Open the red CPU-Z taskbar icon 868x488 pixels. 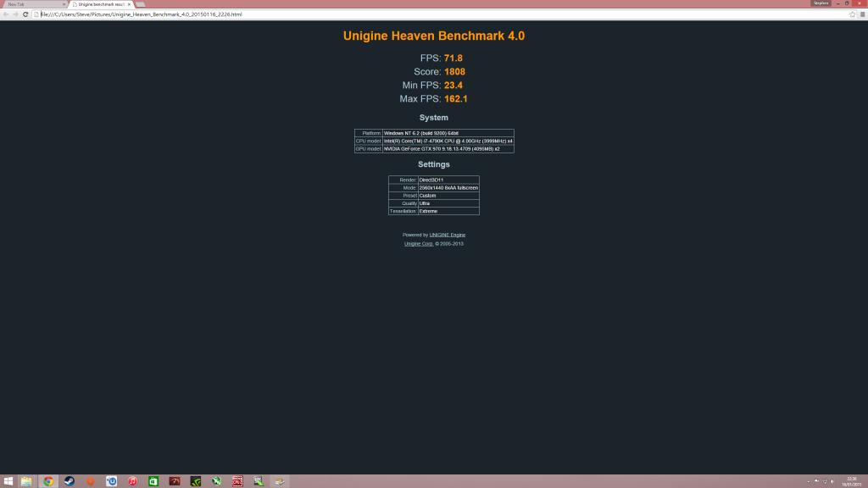tap(237, 481)
